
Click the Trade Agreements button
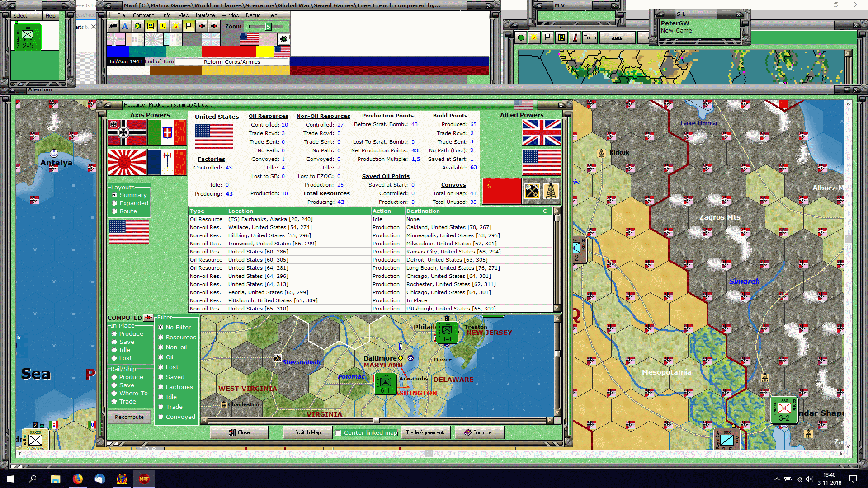click(425, 432)
